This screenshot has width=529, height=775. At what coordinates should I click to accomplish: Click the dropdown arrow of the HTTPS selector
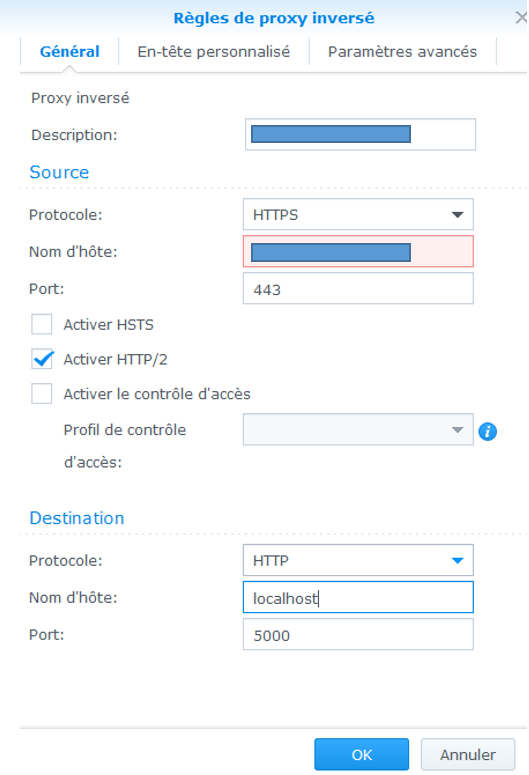pos(457,215)
